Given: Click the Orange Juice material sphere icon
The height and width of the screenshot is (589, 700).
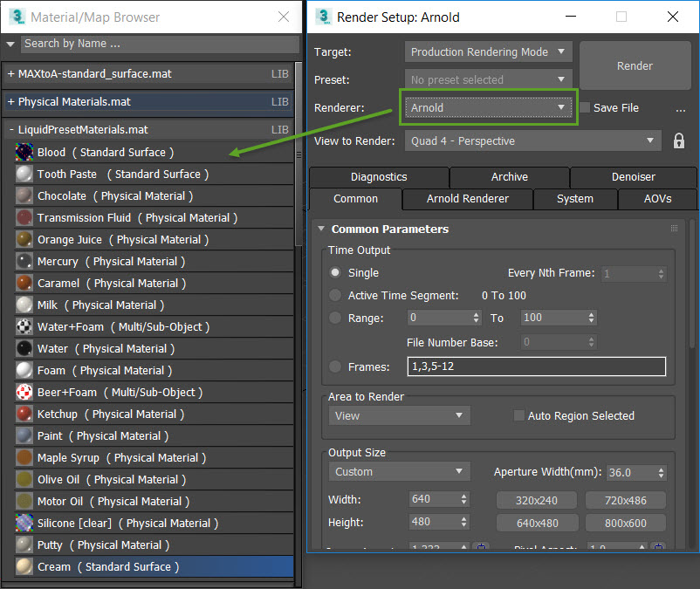Looking at the screenshot, I should (24, 240).
